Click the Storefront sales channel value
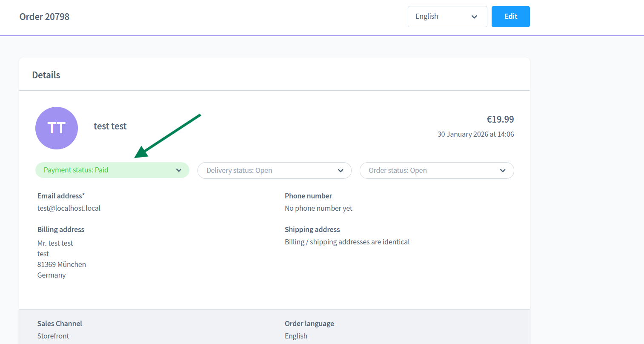Viewport: 644px width, 344px height. coord(53,336)
